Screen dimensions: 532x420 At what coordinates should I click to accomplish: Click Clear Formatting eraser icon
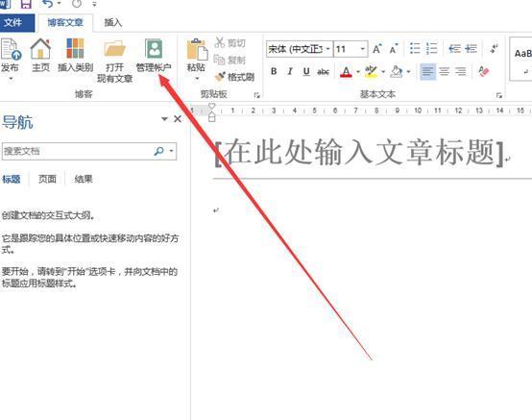483,71
